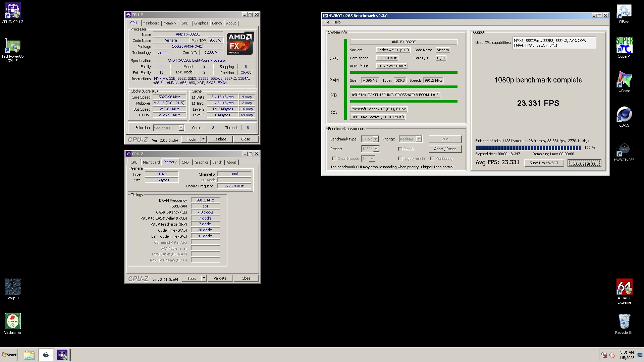
Task: Open the AIDA64 Extreme desktop shortcut
Action: coord(624,291)
